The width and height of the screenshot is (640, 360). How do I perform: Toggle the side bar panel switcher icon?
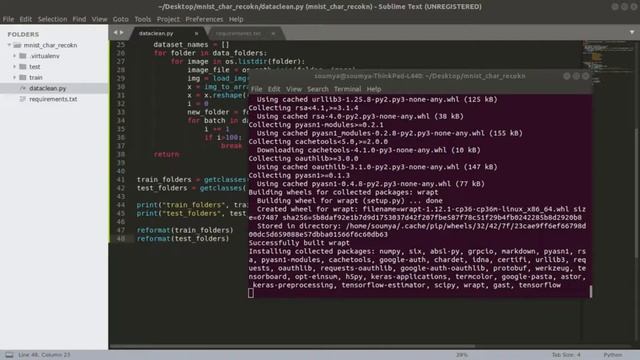click(9, 355)
